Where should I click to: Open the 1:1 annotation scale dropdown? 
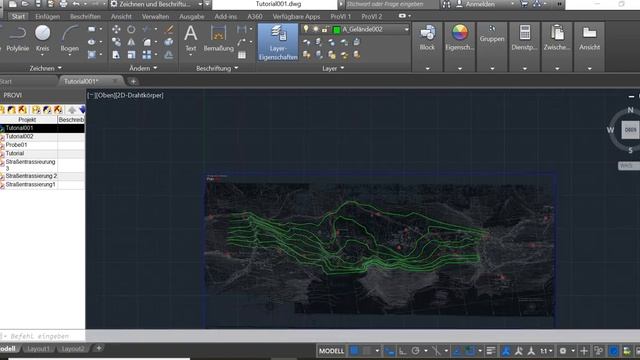pos(547,351)
